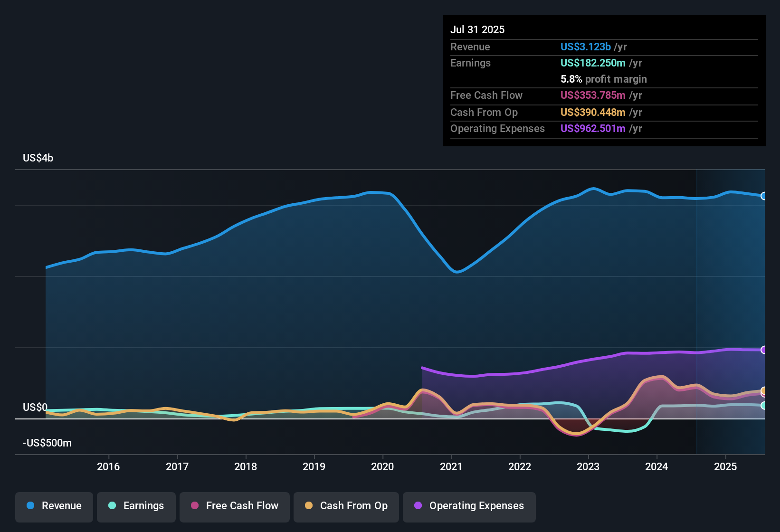Image resolution: width=780 pixels, height=532 pixels.
Task: Expand the Free Cash Flow legend entry
Action: tap(234, 506)
